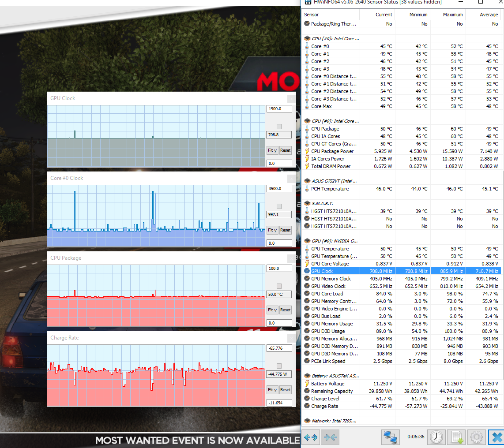Click the Average column header

coord(483,15)
